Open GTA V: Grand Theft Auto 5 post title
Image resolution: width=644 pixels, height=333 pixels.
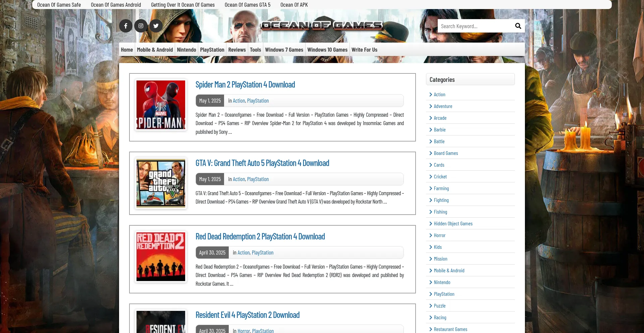(262, 163)
